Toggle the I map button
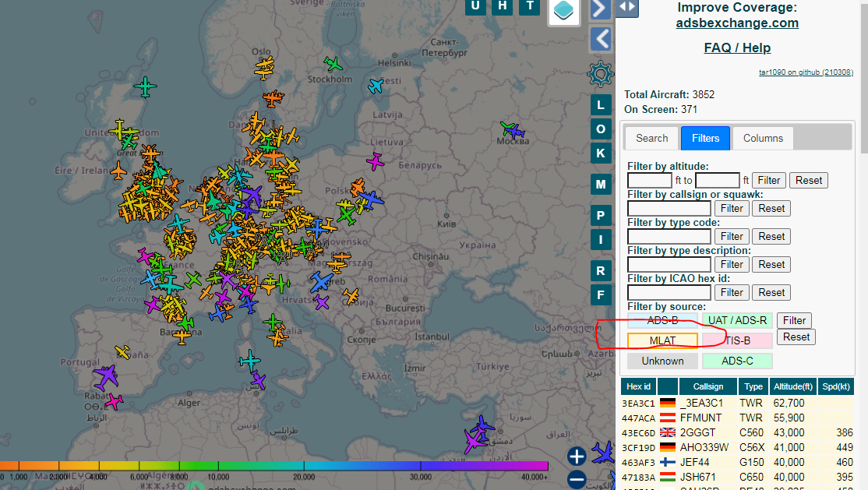 601,240
